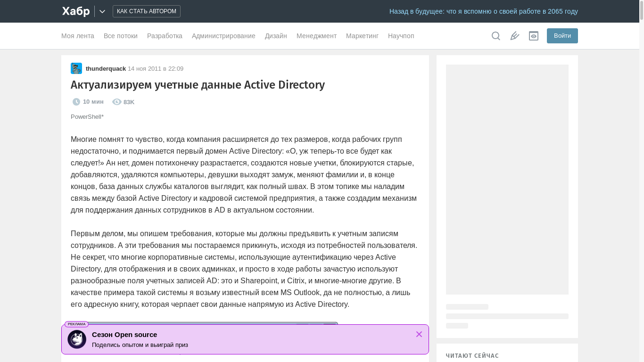
Task: Click the reading time clock icon
Action: tap(76, 102)
